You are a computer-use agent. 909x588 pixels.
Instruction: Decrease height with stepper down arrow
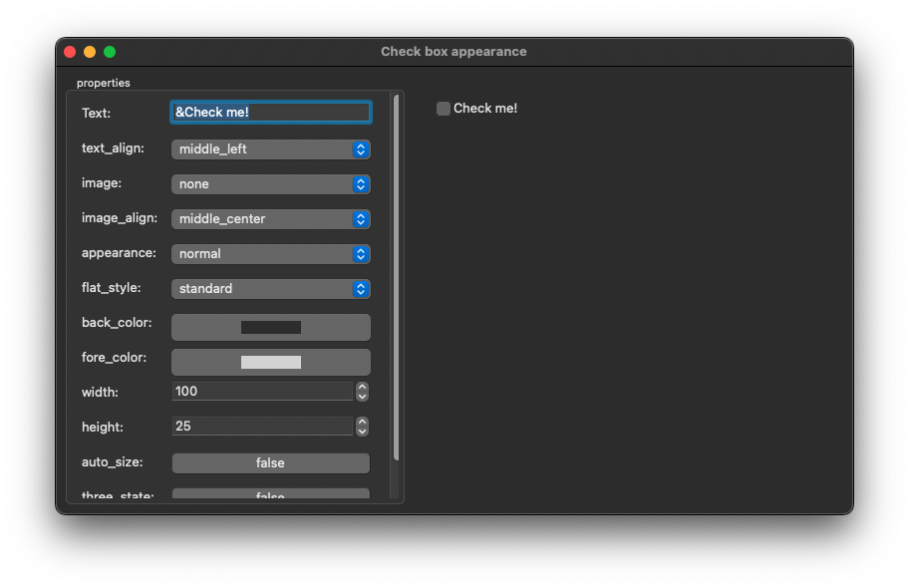pyautogui.click(x=362, y=432)
